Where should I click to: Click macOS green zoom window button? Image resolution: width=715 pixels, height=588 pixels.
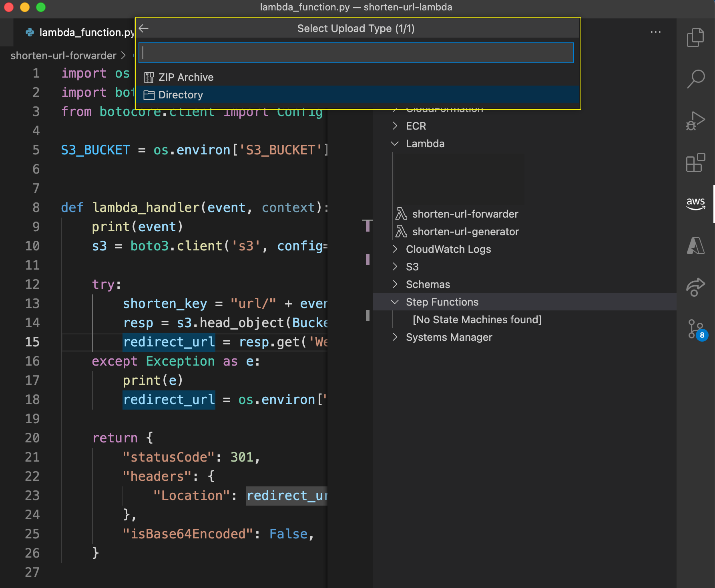[41, 7]
